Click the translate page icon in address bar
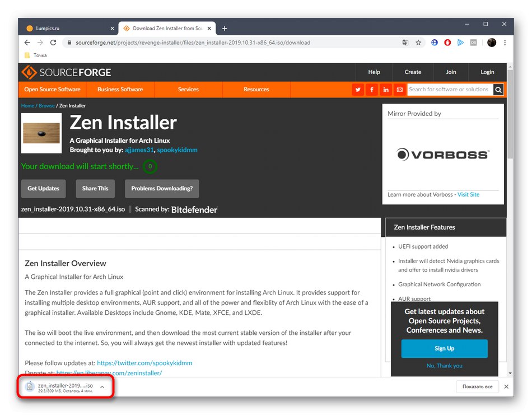This screenshot has height=415, width=532. point(405,43)
